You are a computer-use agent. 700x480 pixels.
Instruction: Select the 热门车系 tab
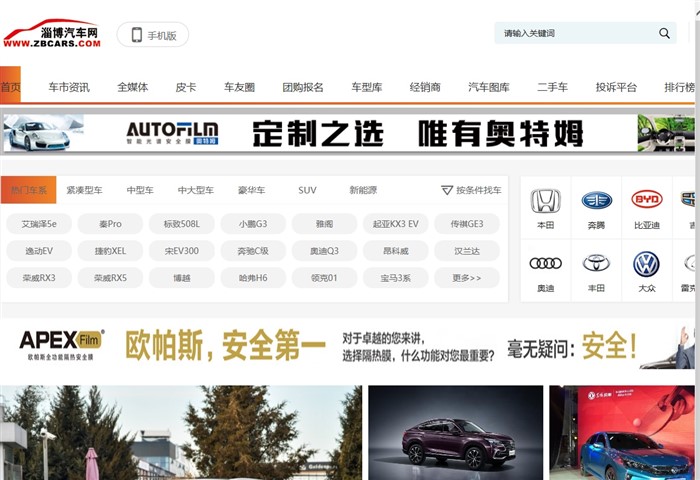pos(29,190)
